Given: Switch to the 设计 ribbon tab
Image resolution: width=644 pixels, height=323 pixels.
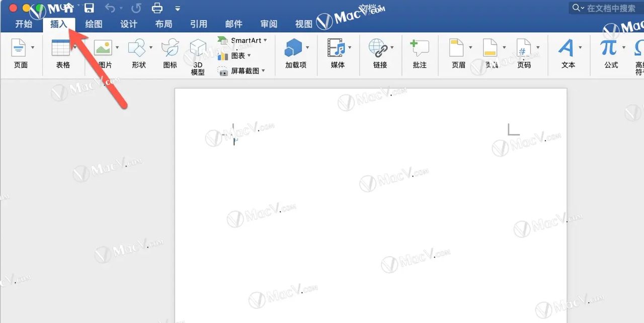Looking at the screenshot, I should point(128,23).
